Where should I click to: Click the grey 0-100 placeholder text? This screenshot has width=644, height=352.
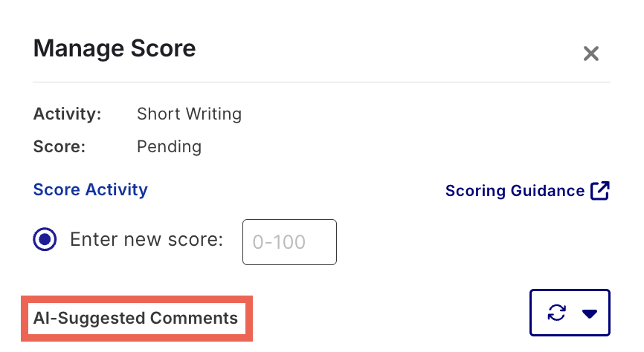pyautogui.click(x=280, y=242)
